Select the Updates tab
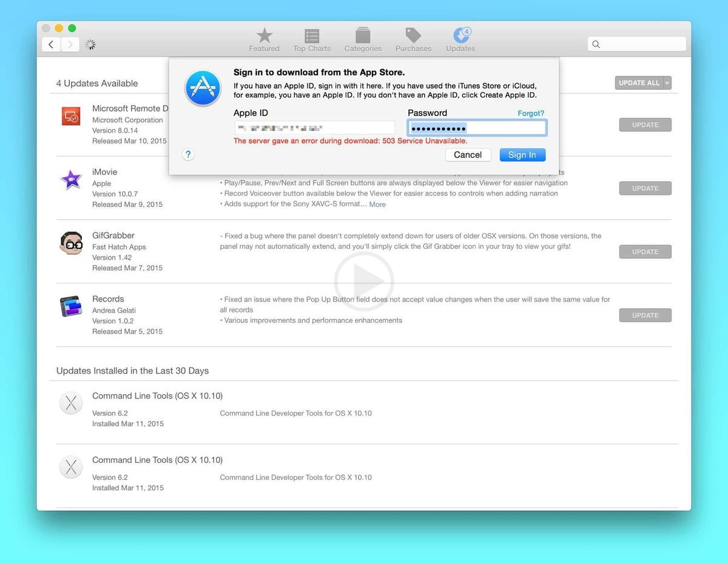 (460, 40)
